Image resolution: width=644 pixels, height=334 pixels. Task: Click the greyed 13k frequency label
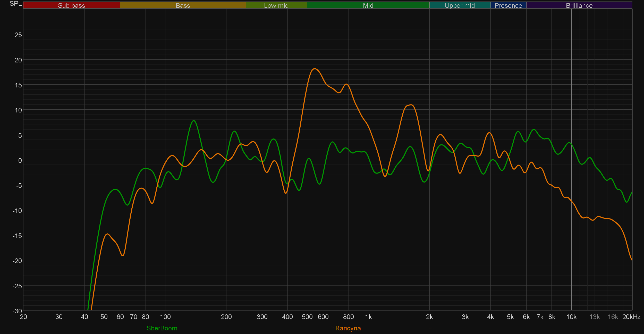595,317
